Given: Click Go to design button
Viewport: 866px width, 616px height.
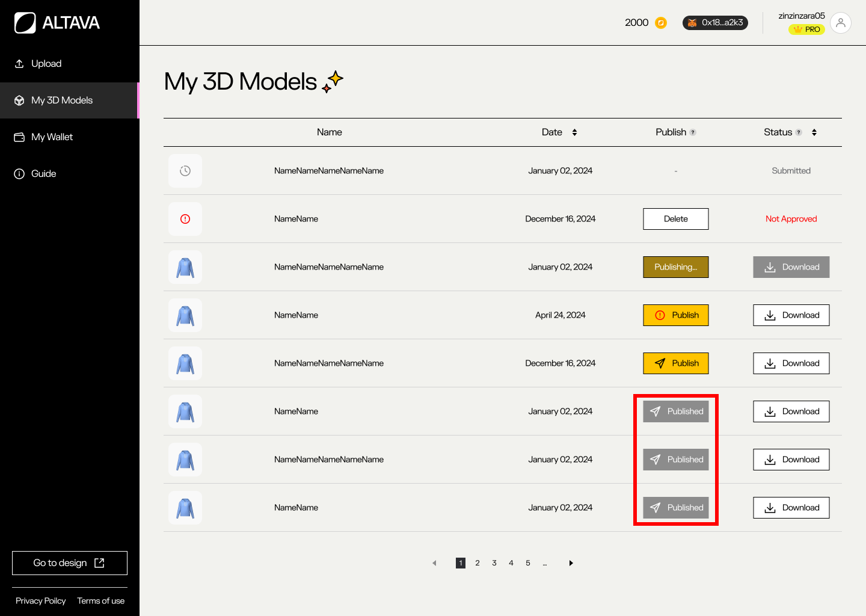Looking at the screenshot, I should (x=70, y=563).
